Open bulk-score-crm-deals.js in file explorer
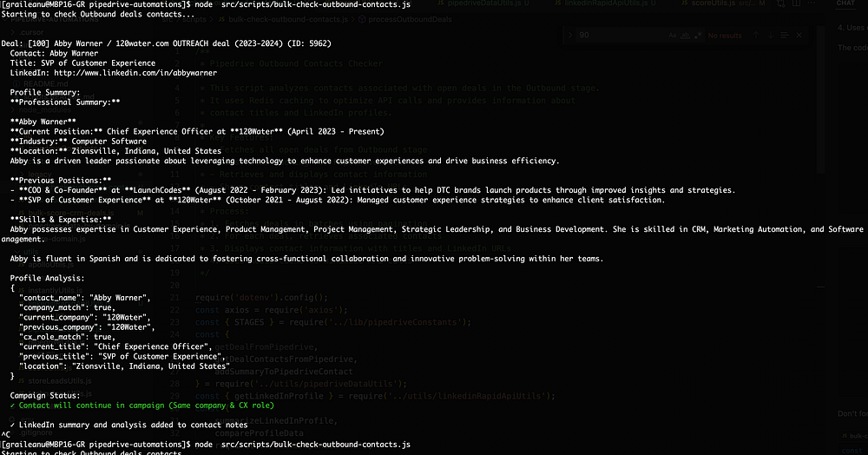The height and width of the screenshot is (455, 868). [x=67, y=213]
